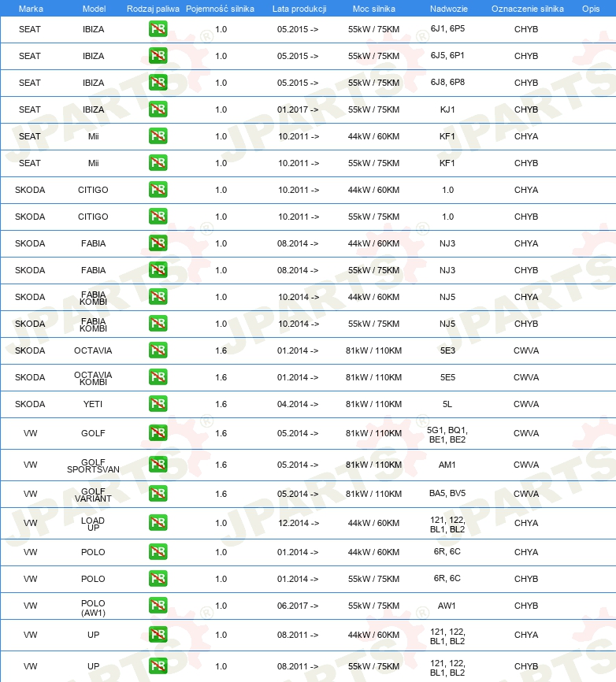The width and height of the screenshot is (616, 682).
Task: Select fuel icon in SEAT Mii 55kW CHYB row
Action: coord(158,163)
